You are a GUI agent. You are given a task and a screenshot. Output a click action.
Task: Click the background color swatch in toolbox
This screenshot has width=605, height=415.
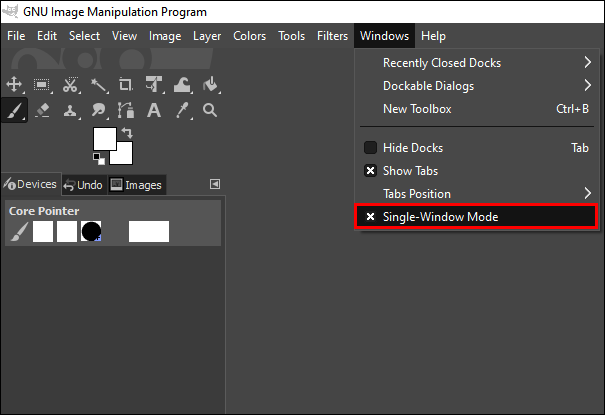tap(125, 156)
